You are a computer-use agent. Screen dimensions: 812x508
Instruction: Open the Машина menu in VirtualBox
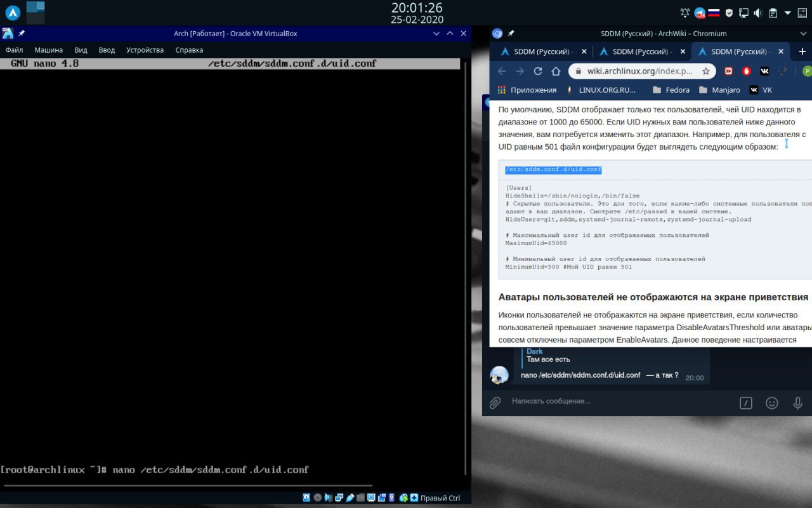pos(48,50)
